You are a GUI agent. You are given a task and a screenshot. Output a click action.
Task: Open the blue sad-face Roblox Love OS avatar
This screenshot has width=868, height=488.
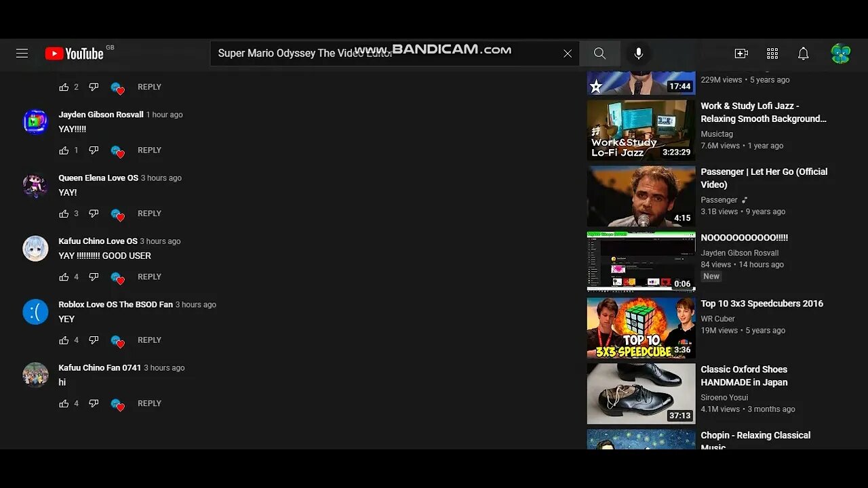pyautogui.click(x=35, y=312)
